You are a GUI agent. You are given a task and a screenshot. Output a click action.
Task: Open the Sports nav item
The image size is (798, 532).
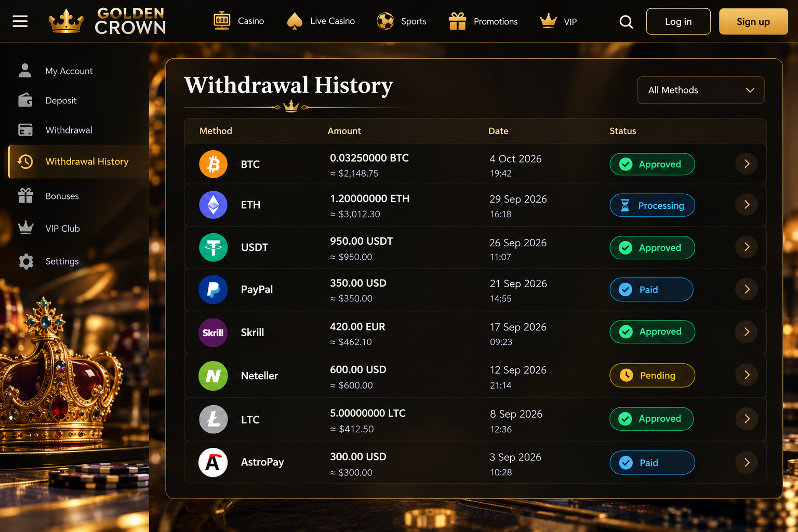pos(402,21)
